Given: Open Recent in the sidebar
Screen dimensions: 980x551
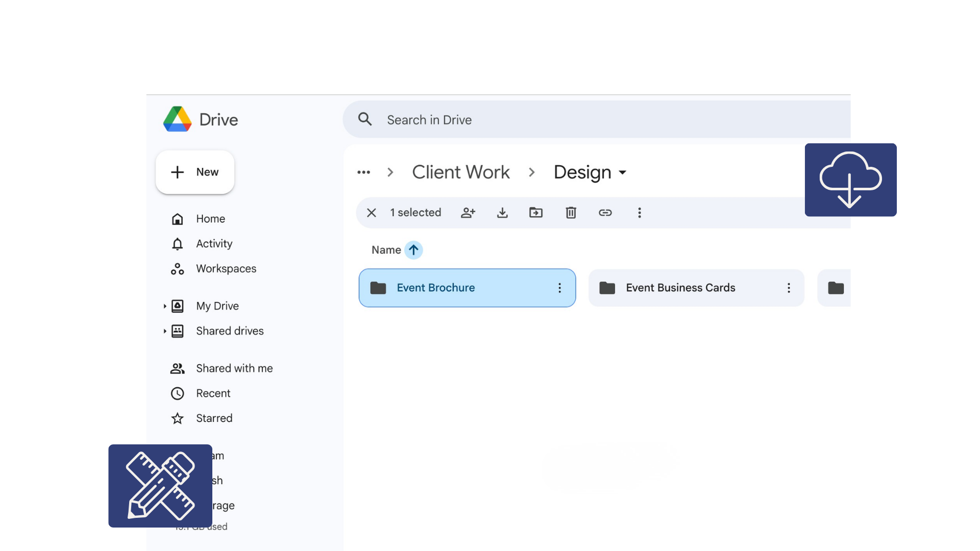Looking at the screenshot, I should coord(213,393).
